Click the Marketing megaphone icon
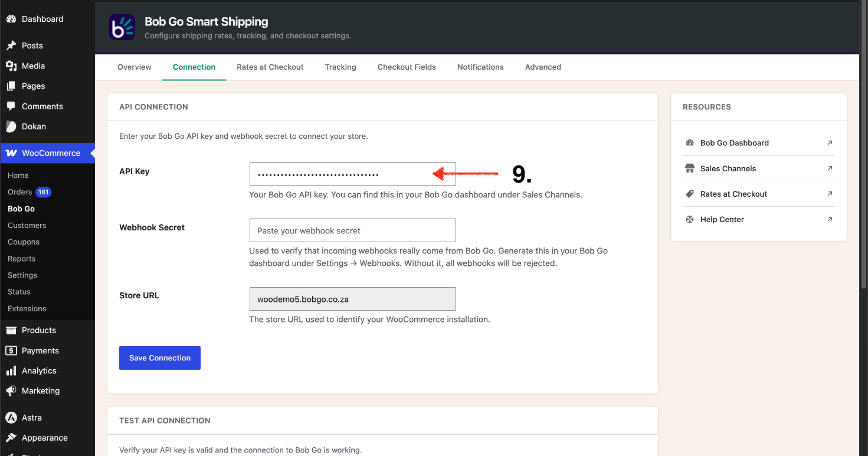Screen dimensions: 868x456 pos(11,391)
